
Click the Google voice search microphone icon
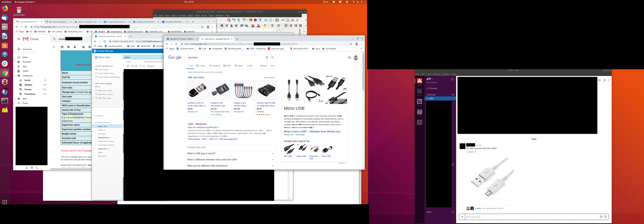coord(267,57)
